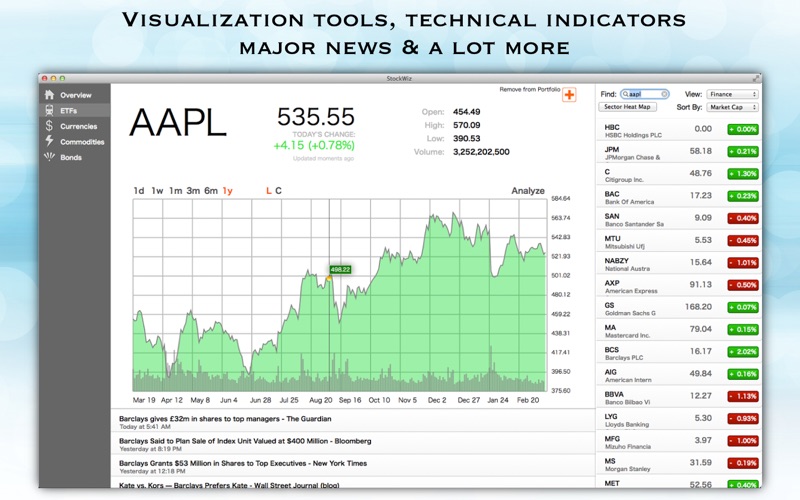Click the Open value 454.49
The image size is (800, 500).
point(466,112)
